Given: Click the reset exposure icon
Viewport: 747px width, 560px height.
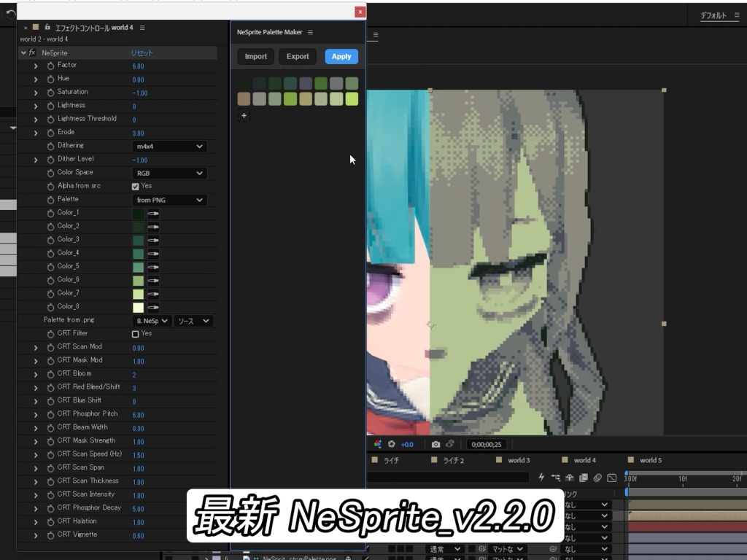Looking at the screenshot, I should (392, 444).
